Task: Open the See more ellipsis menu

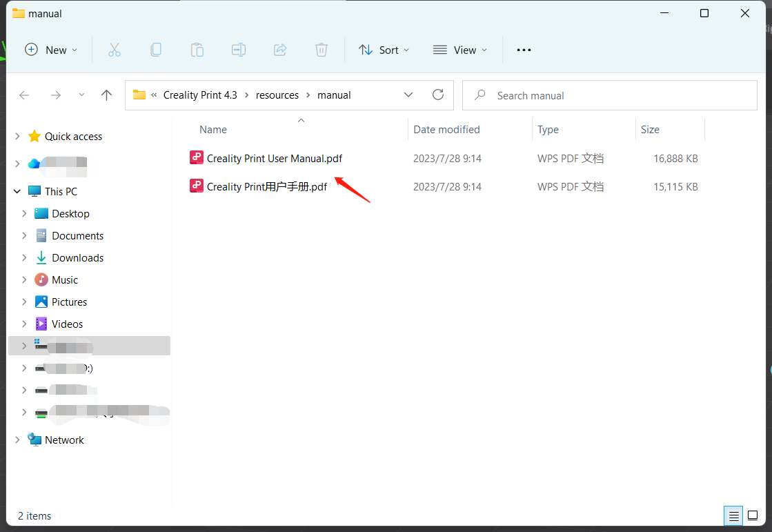Action: pyautogui.click(x=524, y=50)
